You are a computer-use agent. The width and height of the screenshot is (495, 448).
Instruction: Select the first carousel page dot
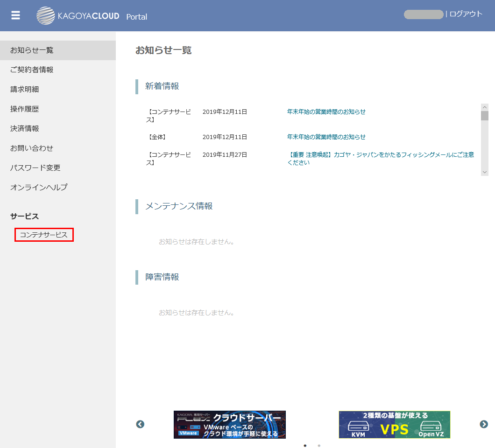305,446
